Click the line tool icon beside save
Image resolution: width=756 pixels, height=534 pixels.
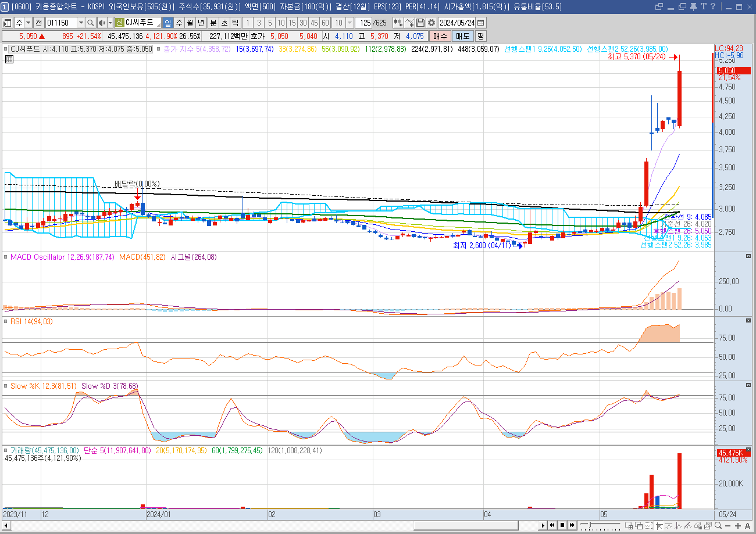pos(409,23)
